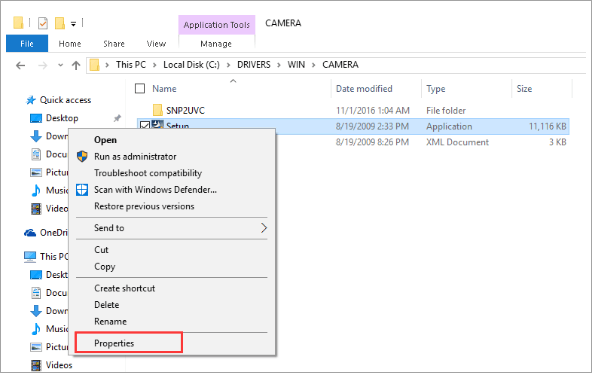Click the Run as administrator shield icon
Image resolution: width=592 pixels, height=373 pixels.
click(x=82, y=156)
